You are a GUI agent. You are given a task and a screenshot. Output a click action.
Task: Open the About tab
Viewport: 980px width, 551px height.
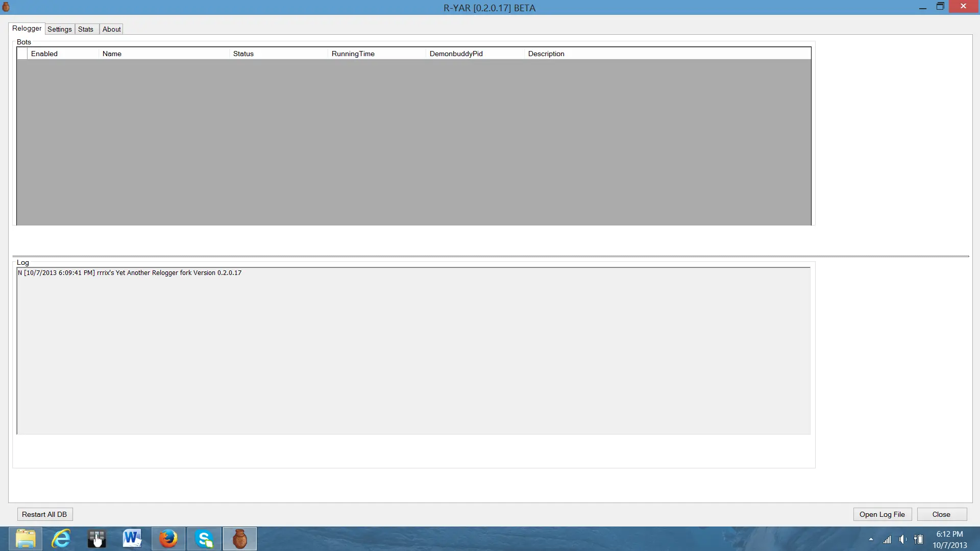pyautogui.click(x=111, y=29)
